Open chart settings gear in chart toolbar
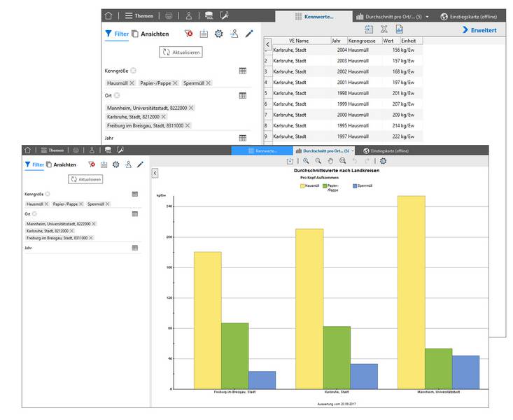The width and height of the screenshot is (513, 420). (x=383, y=161)
